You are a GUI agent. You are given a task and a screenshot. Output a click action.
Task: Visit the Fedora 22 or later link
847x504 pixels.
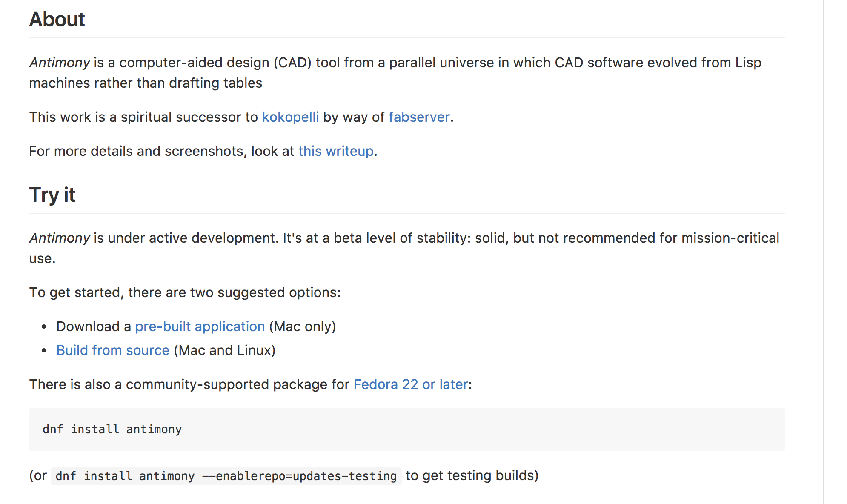tap(411, 384)
